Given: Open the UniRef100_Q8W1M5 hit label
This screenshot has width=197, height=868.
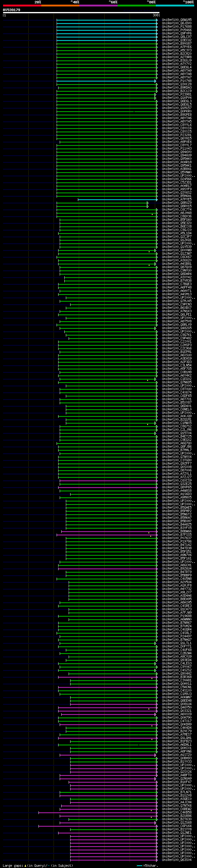Looking at the screenshot, I should (x=177, y=20).
